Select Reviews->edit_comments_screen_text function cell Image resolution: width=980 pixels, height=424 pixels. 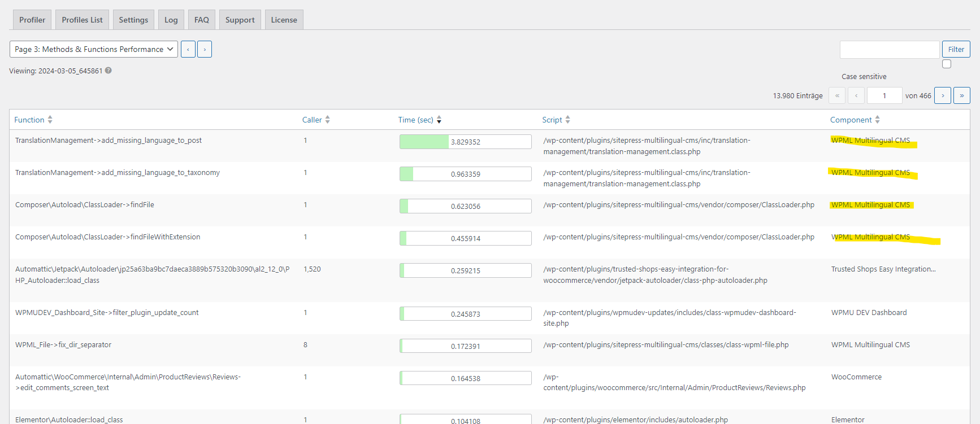(128, 382)
